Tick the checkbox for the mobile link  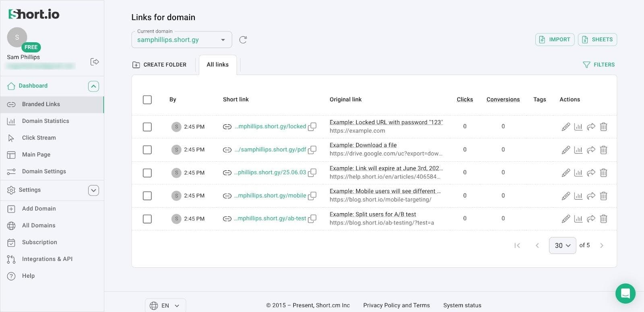tap(147, 196)
